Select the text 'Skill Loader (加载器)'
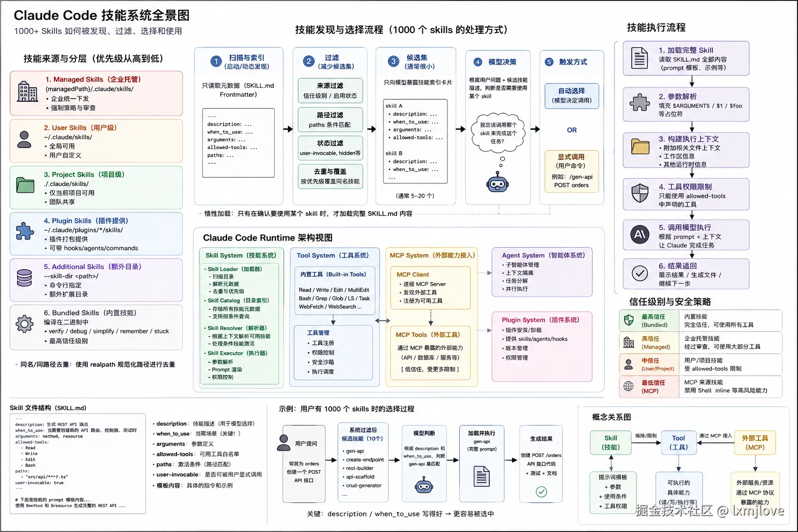 [235, 269]
